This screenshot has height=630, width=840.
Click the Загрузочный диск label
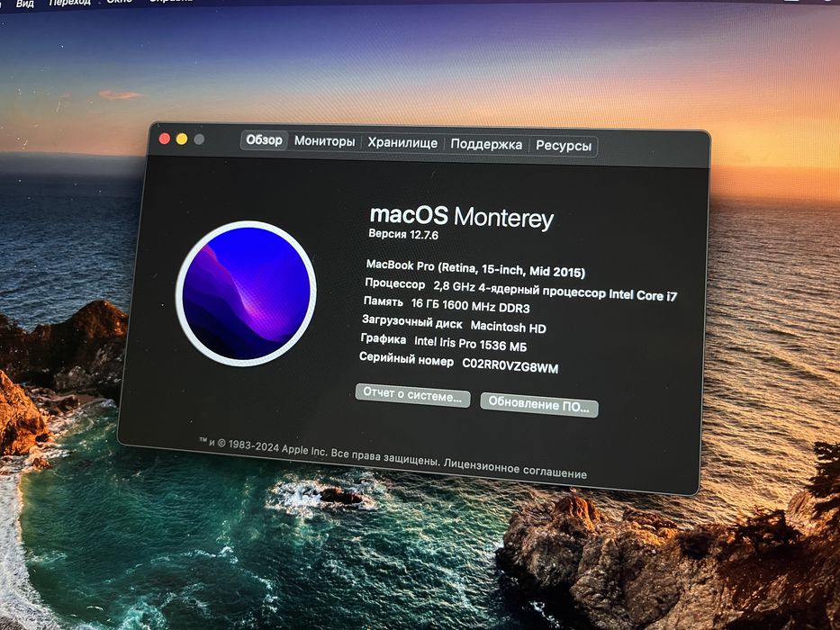point(412,322)
